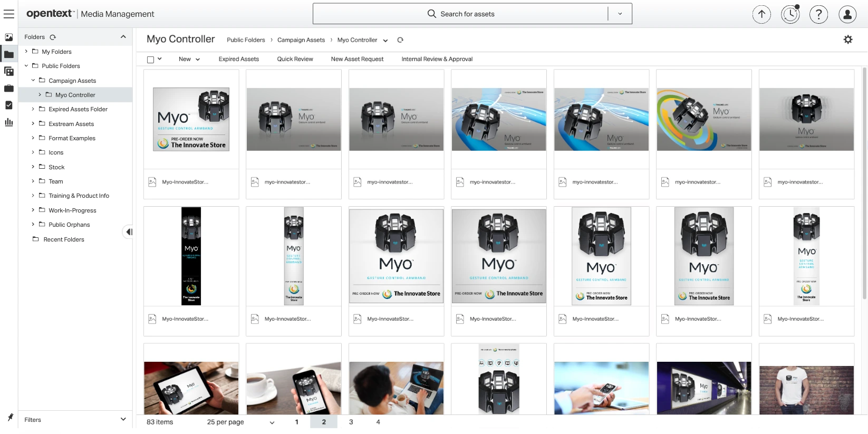Select the folders icon in left rail

[9, 54]
